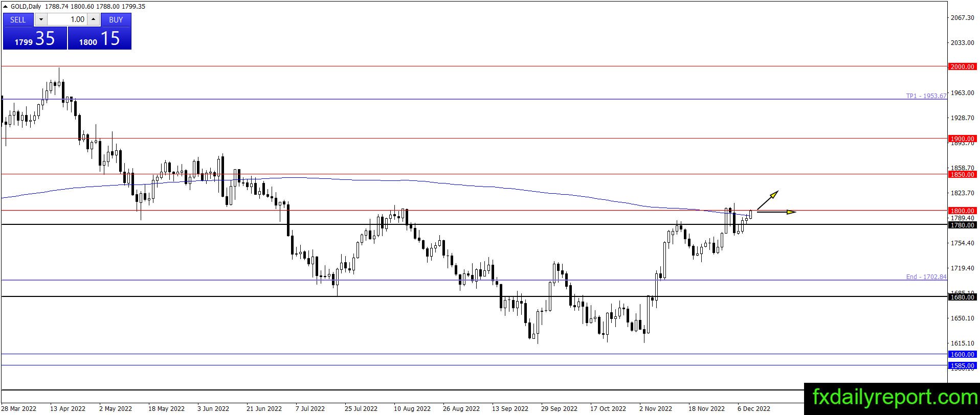Open the fxdailyreport.com watermark link

(892, 398)
